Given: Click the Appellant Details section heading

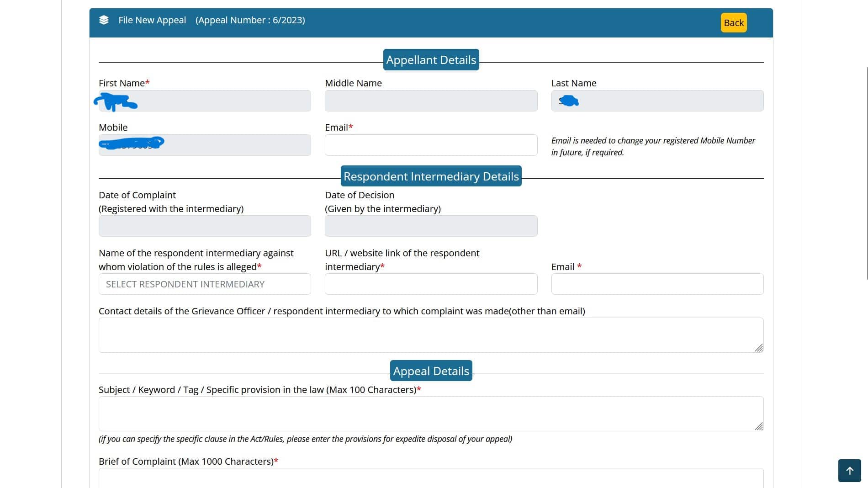Looking at the screenshot, I should click(431, 60).
